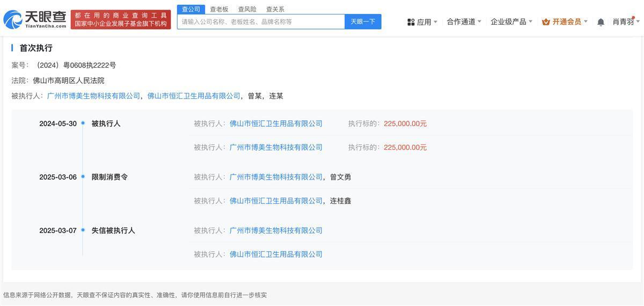Open the 肖青羽 user account menu

[x=623, y=22]
